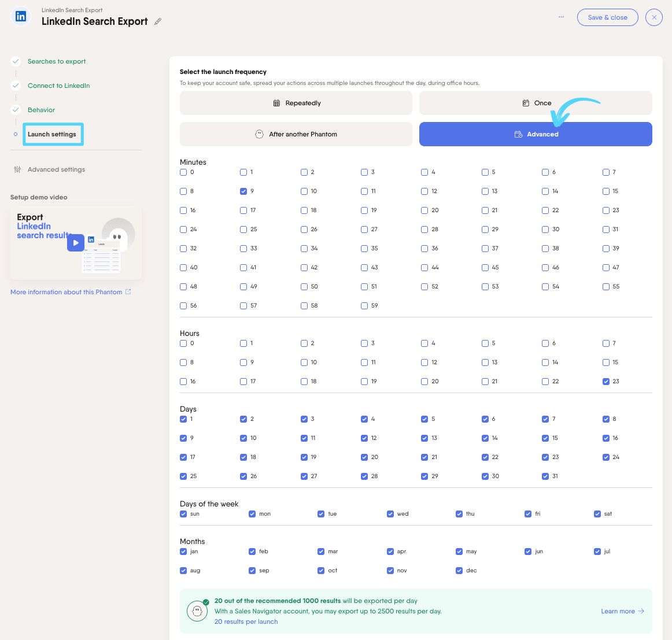Choose After another Phantom option
This screenshot has width=672, height=640.
296,134
